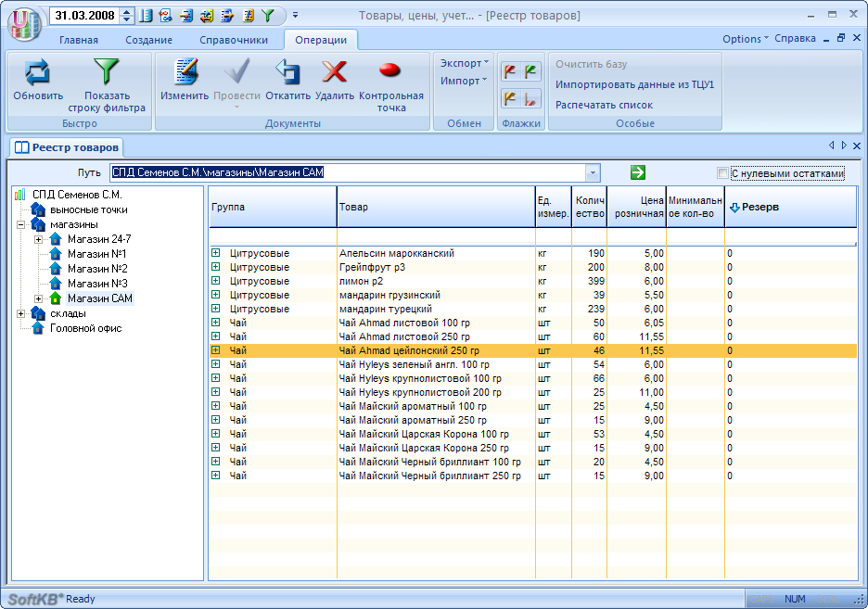Expand the Чай Ahmad листовой 100 гр row

coord(215,323)
